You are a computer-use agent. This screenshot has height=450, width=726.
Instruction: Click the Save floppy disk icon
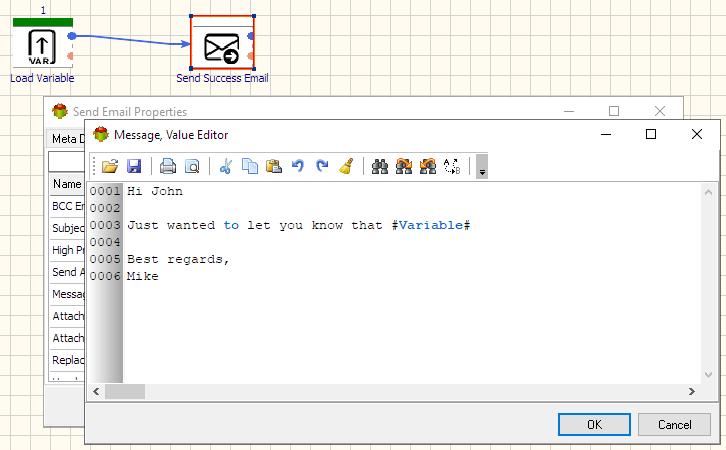134,166
